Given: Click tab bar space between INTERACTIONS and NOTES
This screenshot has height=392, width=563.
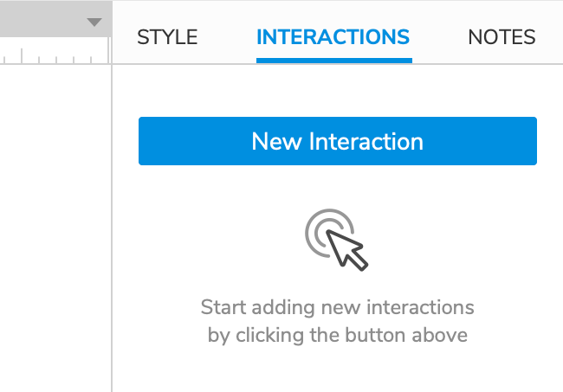Looking at the screenshot, I should click(x=440, y=37).
